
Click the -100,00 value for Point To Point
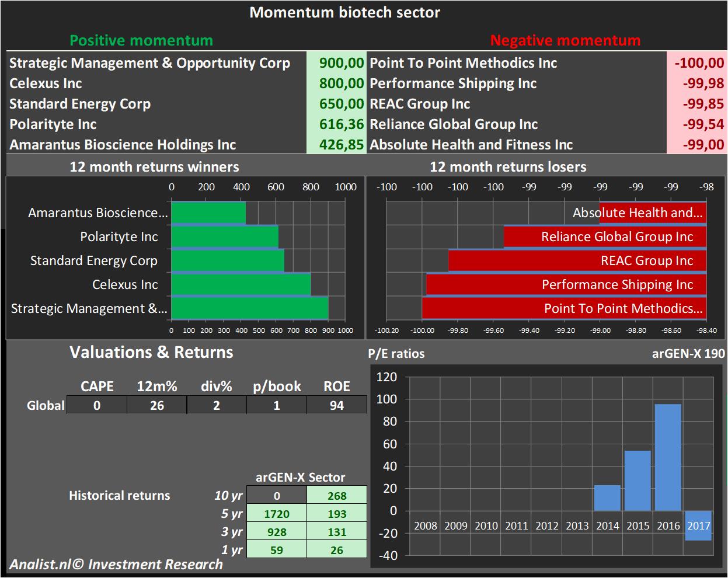point(698,63)
